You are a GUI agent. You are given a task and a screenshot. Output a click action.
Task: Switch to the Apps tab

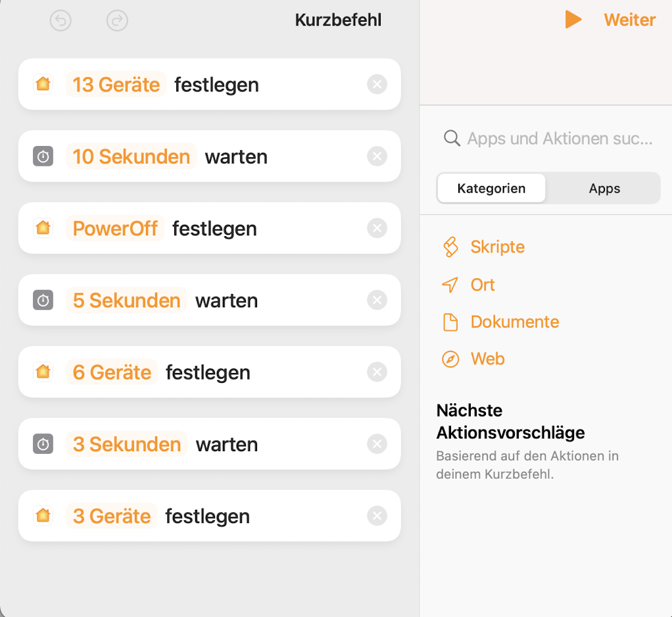(x=604, y=189)
